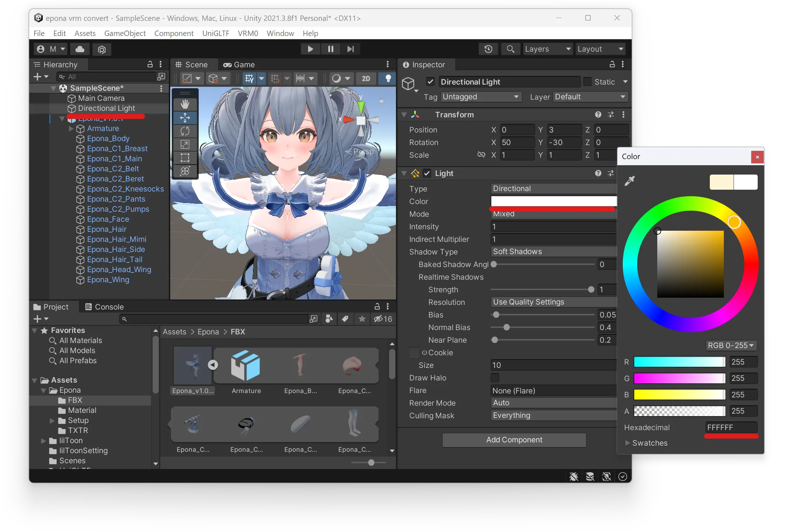Click the Light Color swatch field
Image resolution: width=798 pixels, height=532 pixels.
(554, 201)
